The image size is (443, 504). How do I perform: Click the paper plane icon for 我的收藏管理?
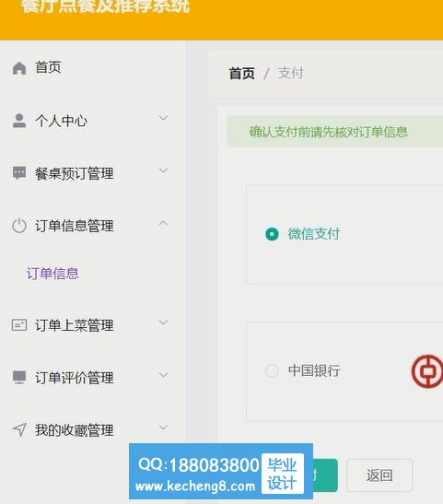click(x=19, y=429)
